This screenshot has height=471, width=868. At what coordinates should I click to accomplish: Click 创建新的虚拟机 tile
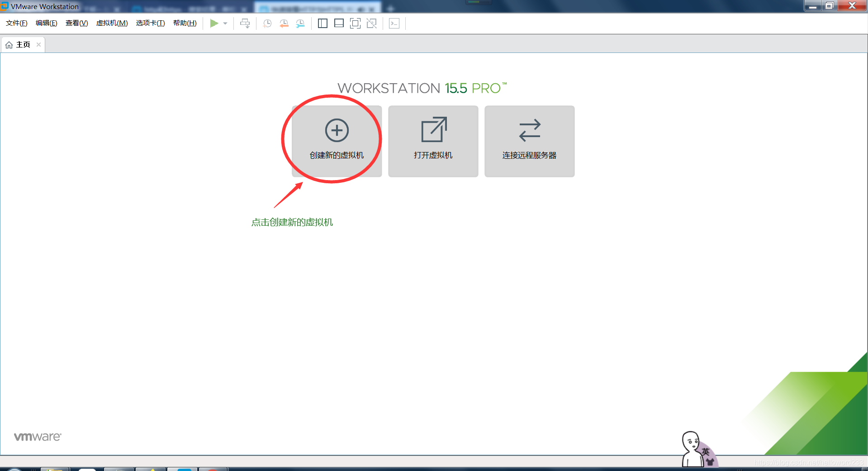point(337,141)
